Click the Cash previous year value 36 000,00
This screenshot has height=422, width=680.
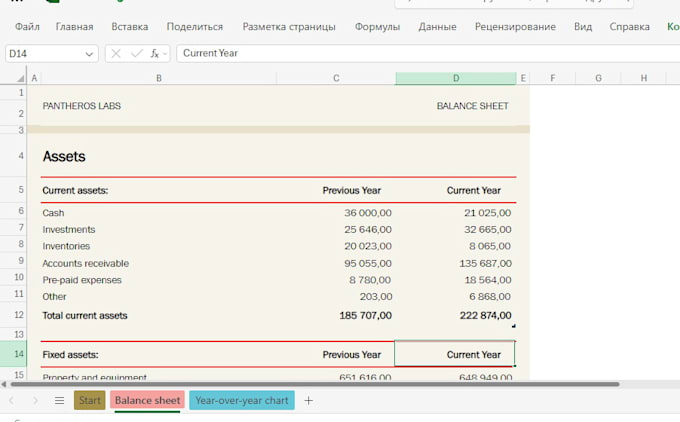point(368,213)
